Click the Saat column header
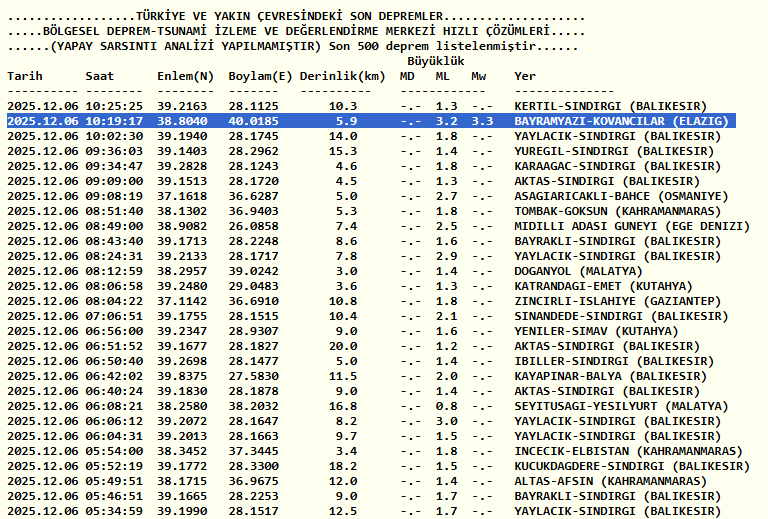This screenshot has width=768, height=519. tap(99, 76)
